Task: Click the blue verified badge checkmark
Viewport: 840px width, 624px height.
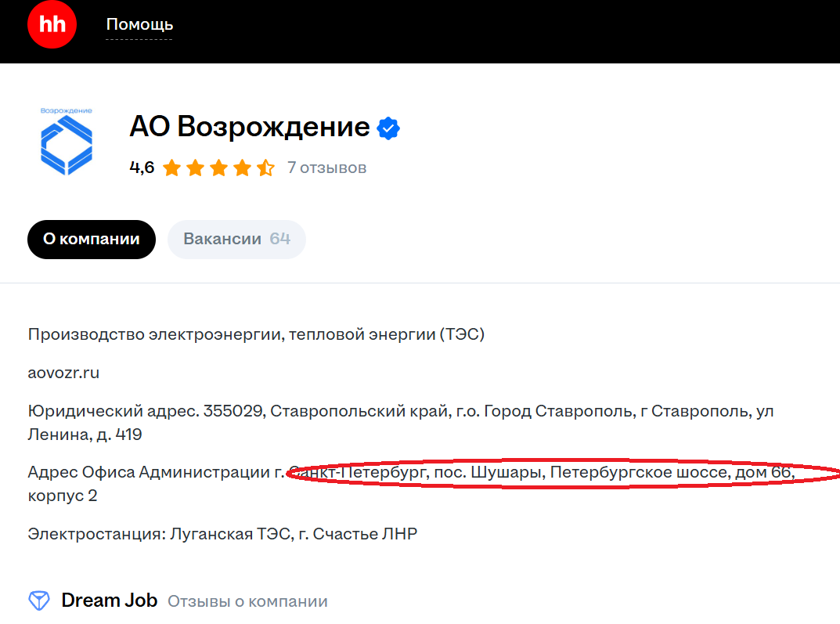Action: [x=388, y=127]
